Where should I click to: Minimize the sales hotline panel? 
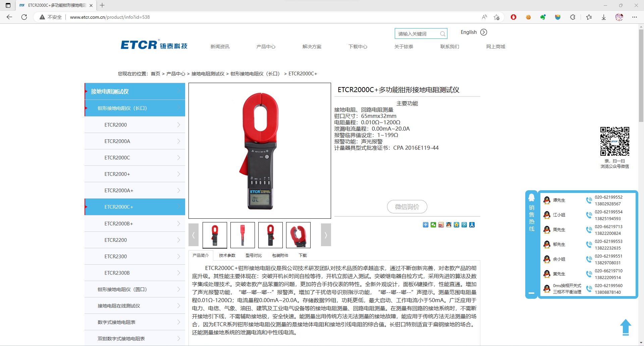point(531,293)
